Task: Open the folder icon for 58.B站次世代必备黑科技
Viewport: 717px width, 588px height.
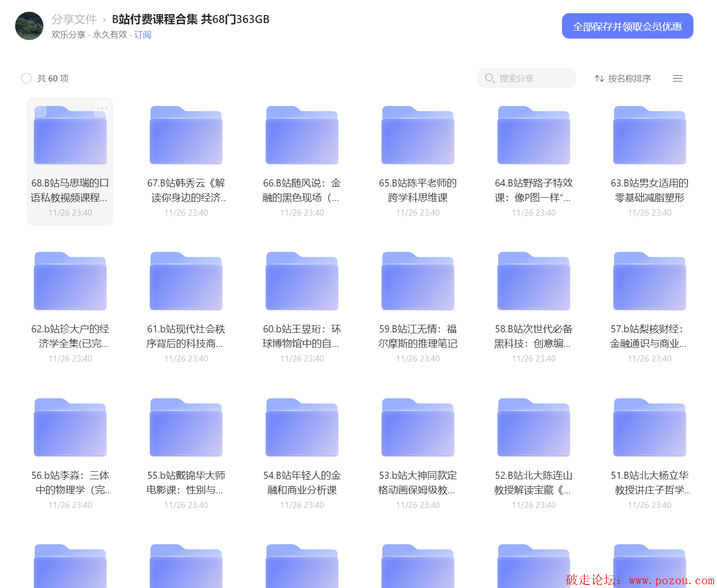Action: [534, 281]
